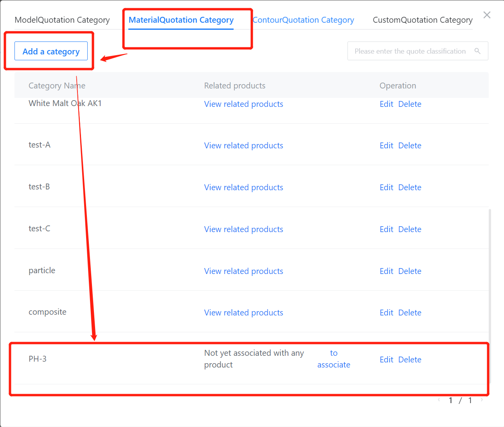The width and height of the screenshot is (504, 427).
Task: Click the search magnifier icon
Action: point(477,51)
